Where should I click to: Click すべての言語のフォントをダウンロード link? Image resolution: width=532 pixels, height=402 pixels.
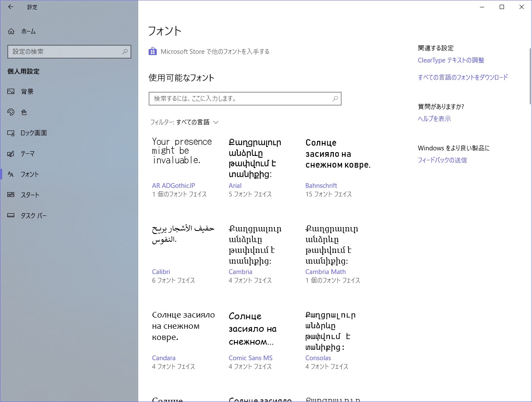coord(463,78)
